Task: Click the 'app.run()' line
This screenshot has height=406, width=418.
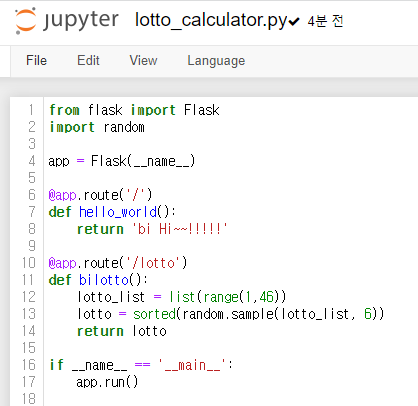Action: pyautogui.click(x=107, y=382)
